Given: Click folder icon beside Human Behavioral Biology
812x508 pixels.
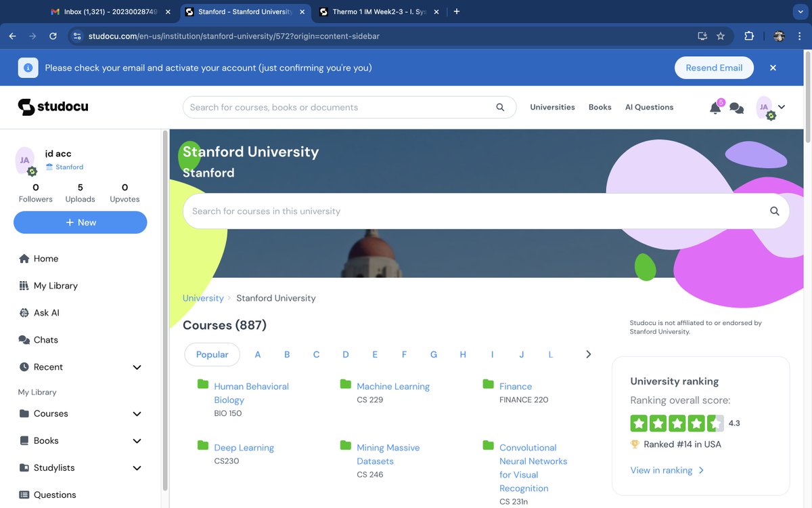Looking at the screenshot, I should (x=203, y=384).
